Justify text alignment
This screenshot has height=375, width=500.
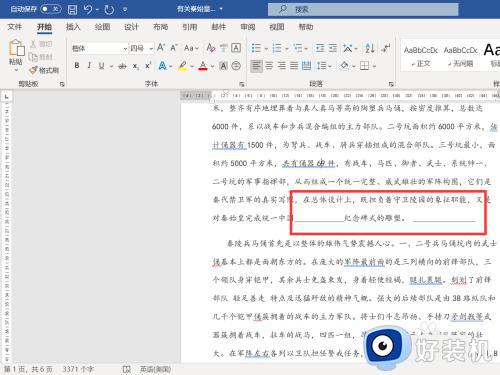point(294,66)
